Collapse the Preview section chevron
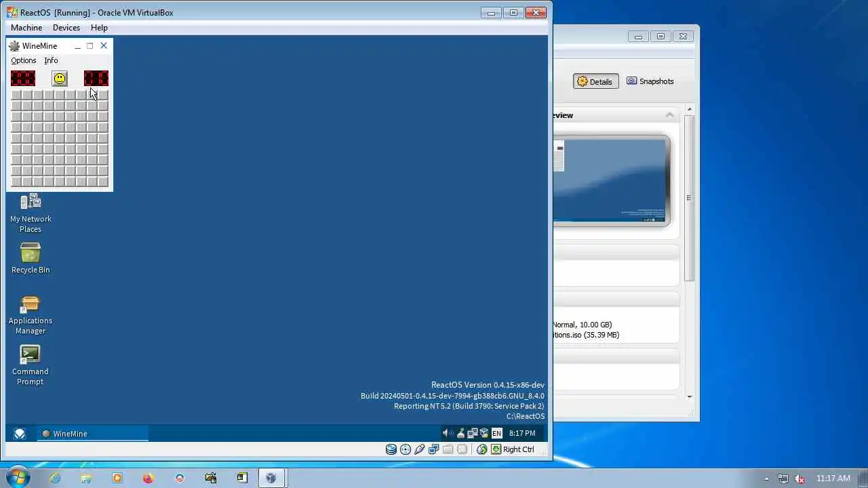 tap(670, 115)
